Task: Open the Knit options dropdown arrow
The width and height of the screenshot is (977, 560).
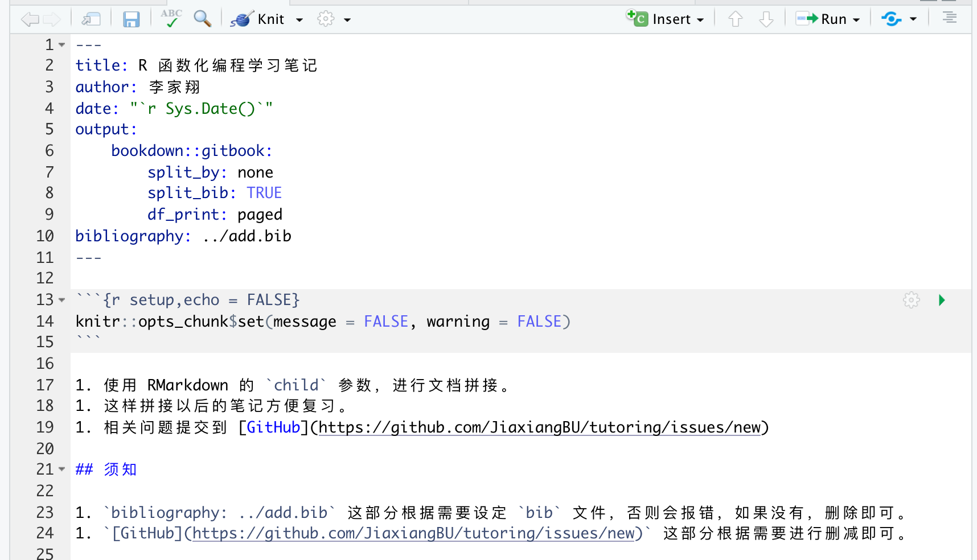Action: click(299, 20)
